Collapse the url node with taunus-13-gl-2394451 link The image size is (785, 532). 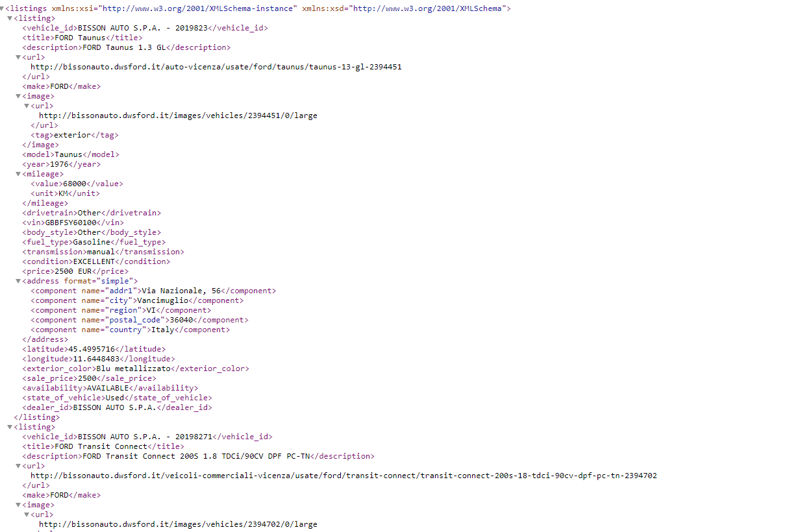pos(18,57)
